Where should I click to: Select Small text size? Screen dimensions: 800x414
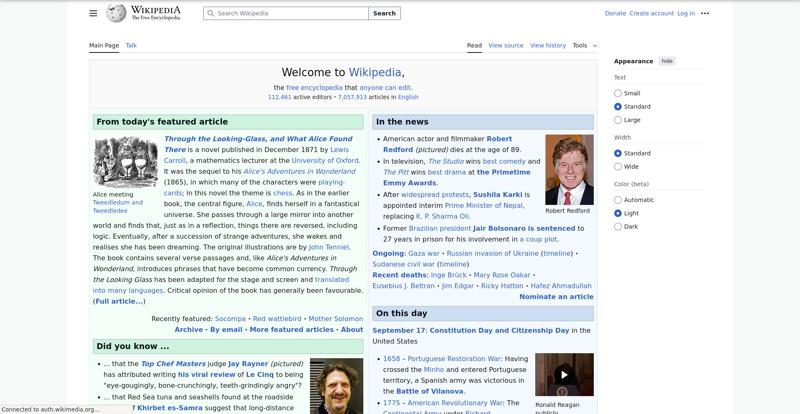(618, 93)
